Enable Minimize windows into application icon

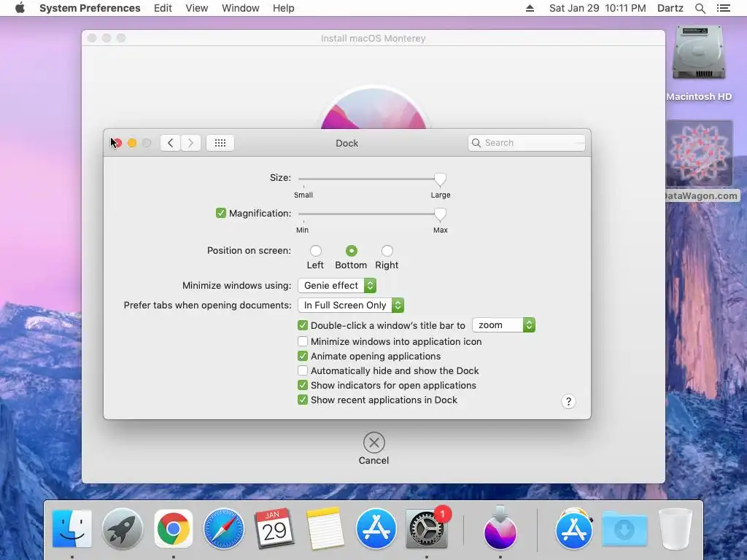tap(303, 341)
